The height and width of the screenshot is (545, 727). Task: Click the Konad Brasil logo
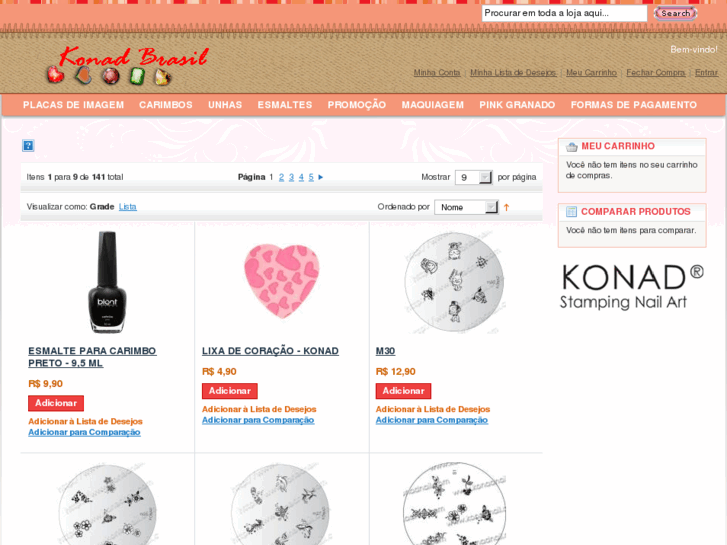tap(128, 65)
